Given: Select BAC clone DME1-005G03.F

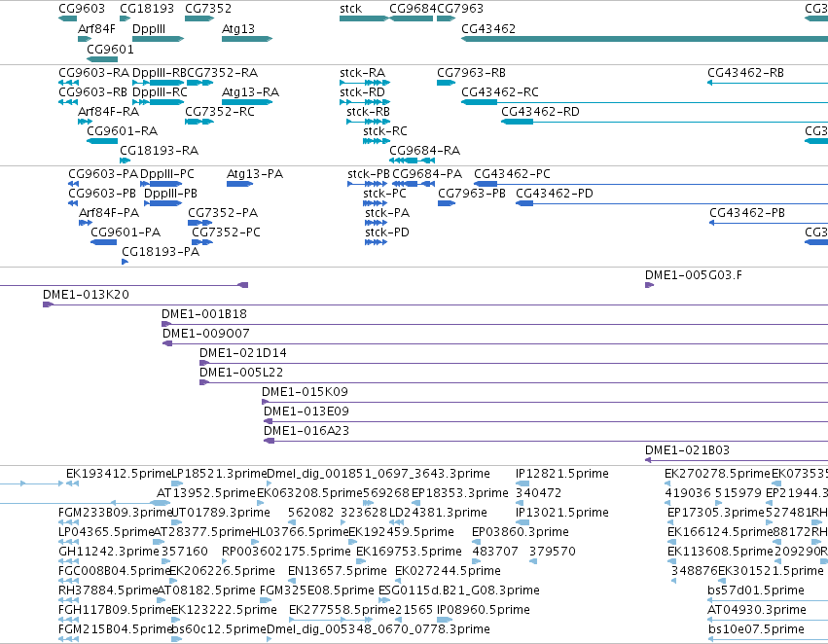Looking at the screenshot, I should [650, 285].
